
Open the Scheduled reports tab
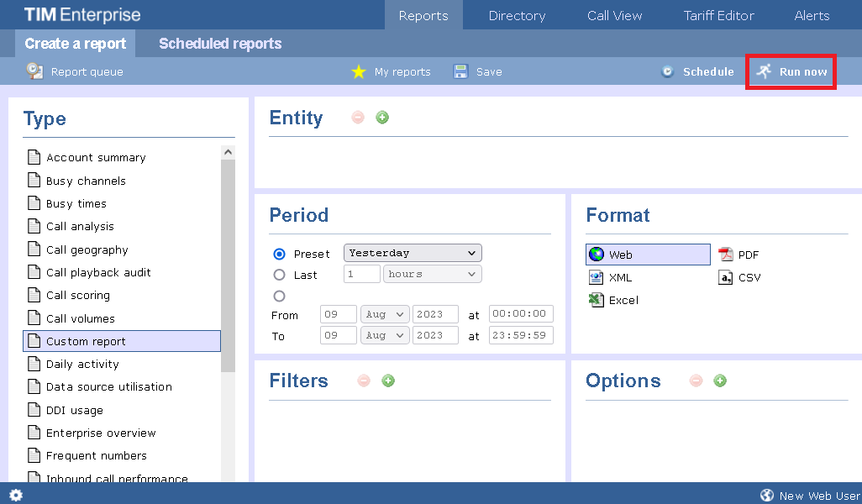(220, 44)
